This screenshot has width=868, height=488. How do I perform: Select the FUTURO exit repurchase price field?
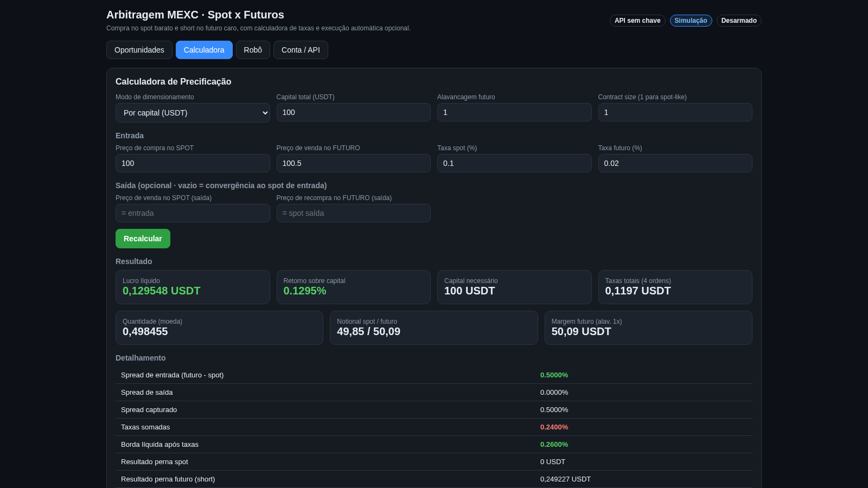[x=353, y=213]
